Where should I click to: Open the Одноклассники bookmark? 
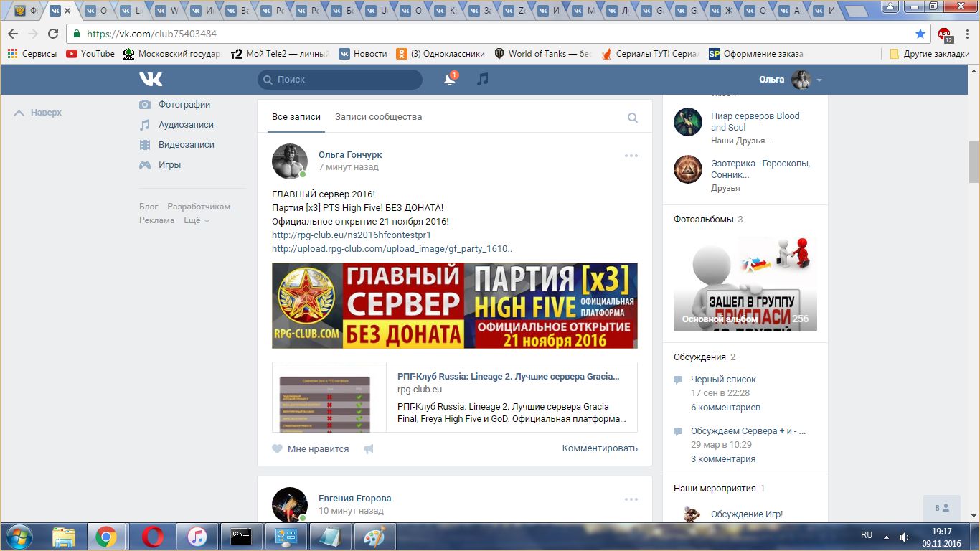coord(440,54)
